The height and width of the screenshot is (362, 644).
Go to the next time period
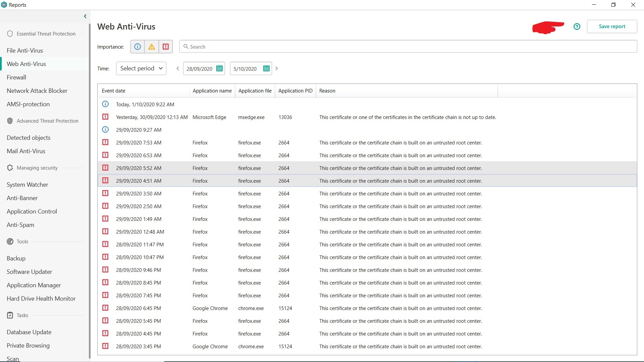277,68
